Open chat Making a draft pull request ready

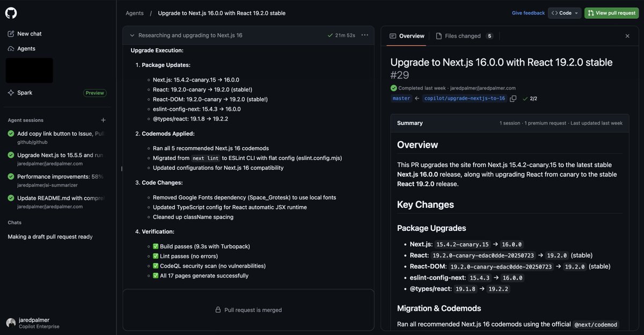50,237
